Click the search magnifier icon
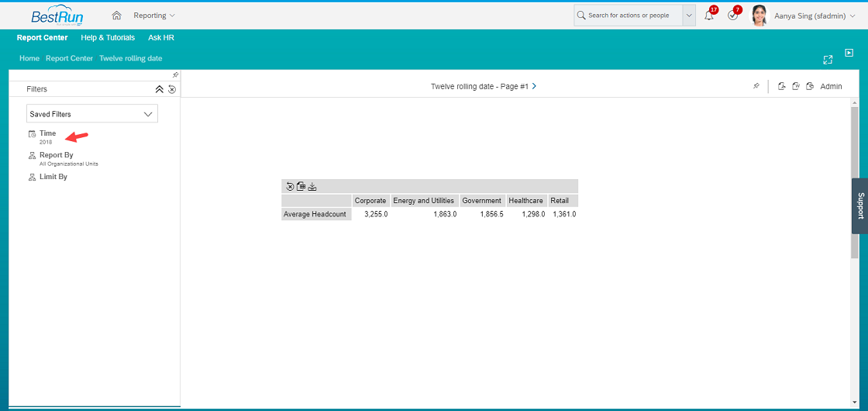The image size is (868, 411). coord(581,16)
